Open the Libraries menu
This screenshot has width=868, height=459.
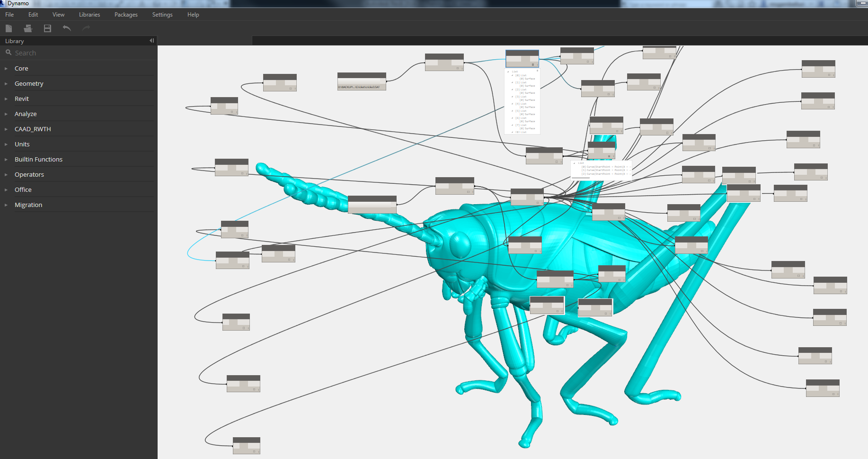click(89, 15)
